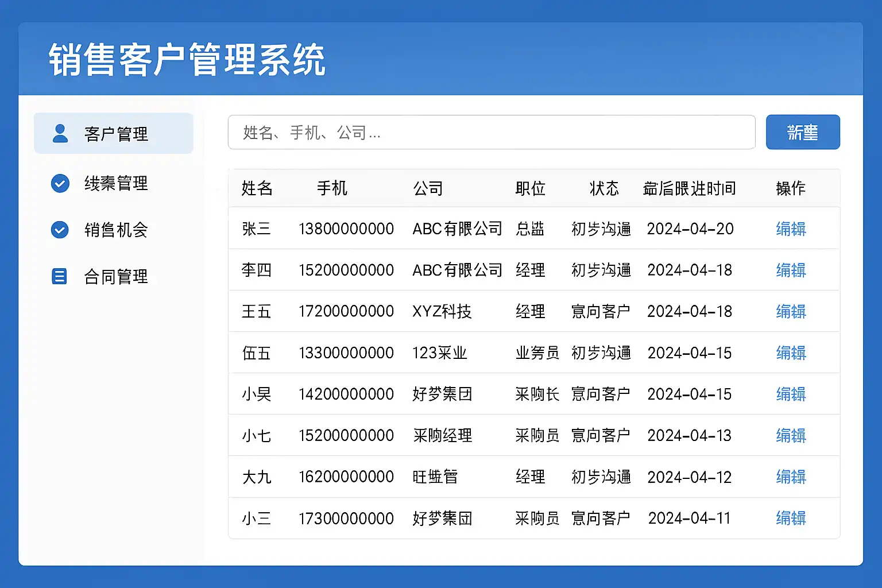Open 编辑 for customer 小七
Image resolution: width=882 pixels, height=588 pixels.
[791, 435]
